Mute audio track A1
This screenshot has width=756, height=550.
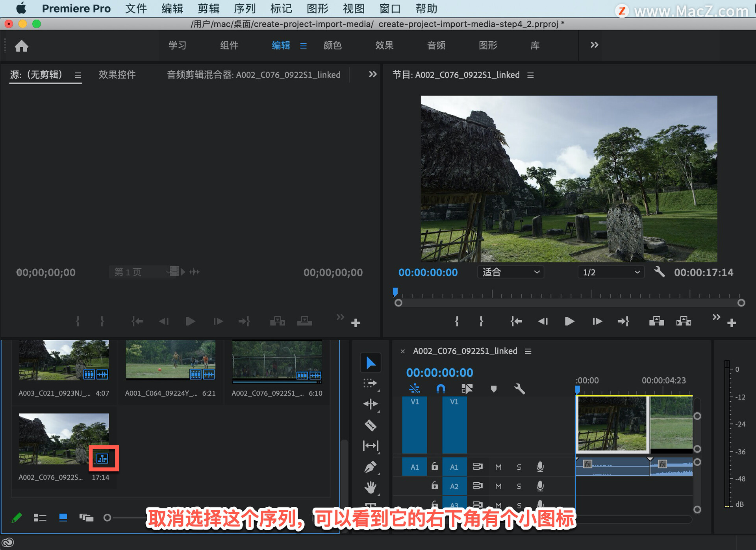point(498,467)
